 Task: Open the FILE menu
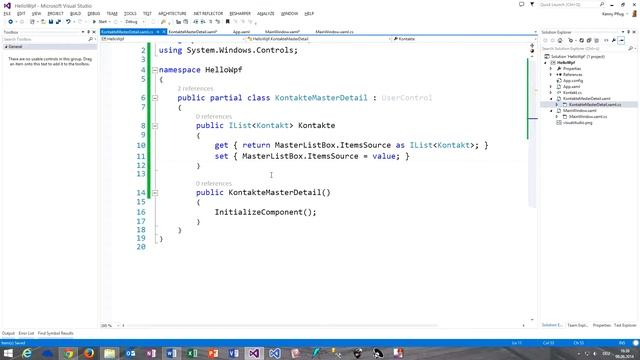[7, 13]
